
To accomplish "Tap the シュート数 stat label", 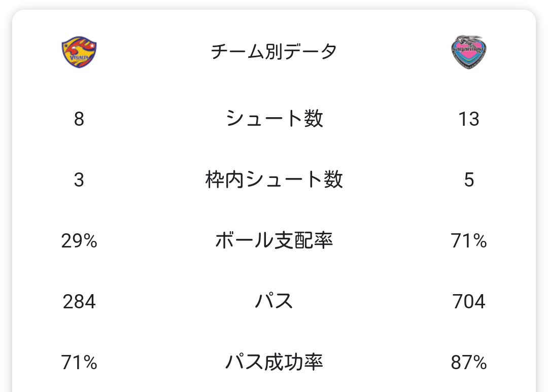I will (274, 119).
